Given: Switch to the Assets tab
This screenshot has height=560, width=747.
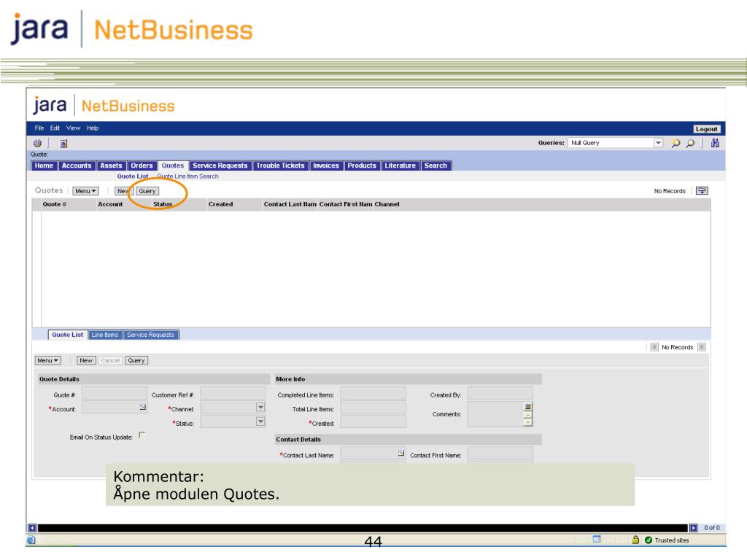Looking at the screenshot, I should (x=111, y=166).
